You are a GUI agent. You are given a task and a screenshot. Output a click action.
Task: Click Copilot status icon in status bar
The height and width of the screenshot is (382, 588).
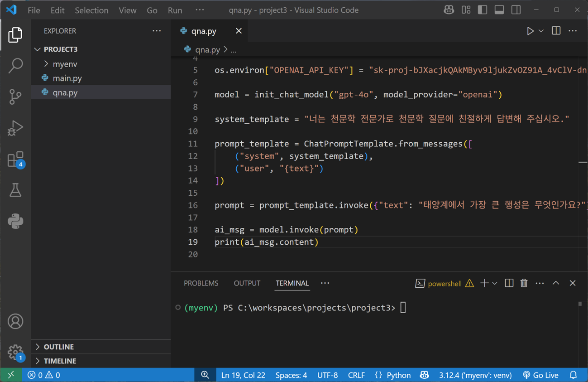tap(424, 375)
